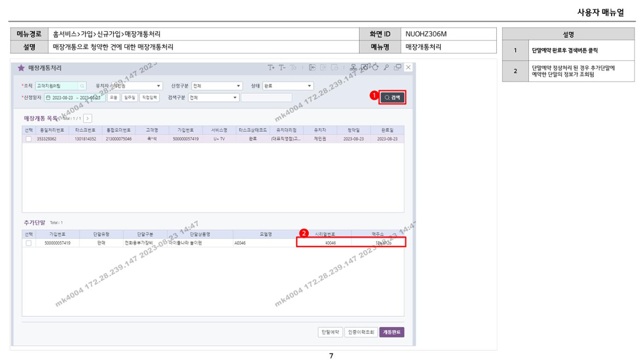Click the 통합오더번호 column header
The image size is (644, 362).
click(119, 130)
